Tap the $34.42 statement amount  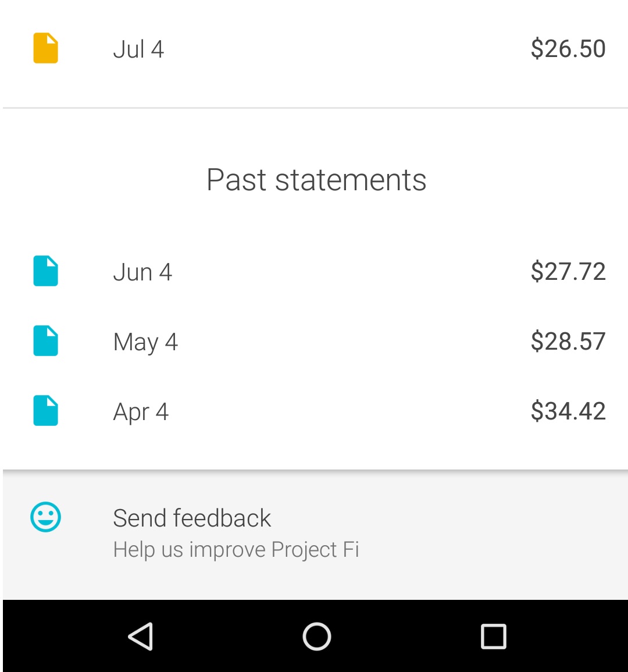click(568, 411)
